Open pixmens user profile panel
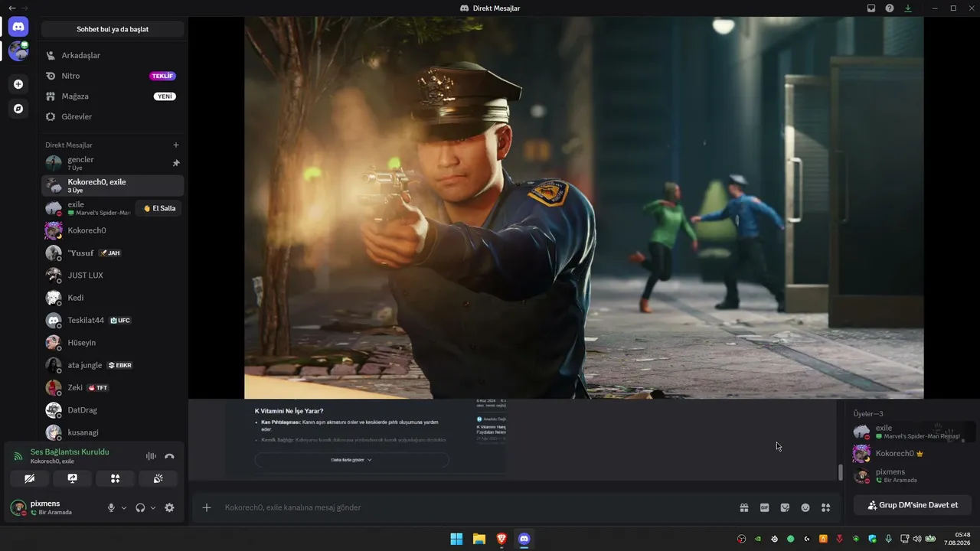Viewport: 980px width, 551px height. coord(54,507)
